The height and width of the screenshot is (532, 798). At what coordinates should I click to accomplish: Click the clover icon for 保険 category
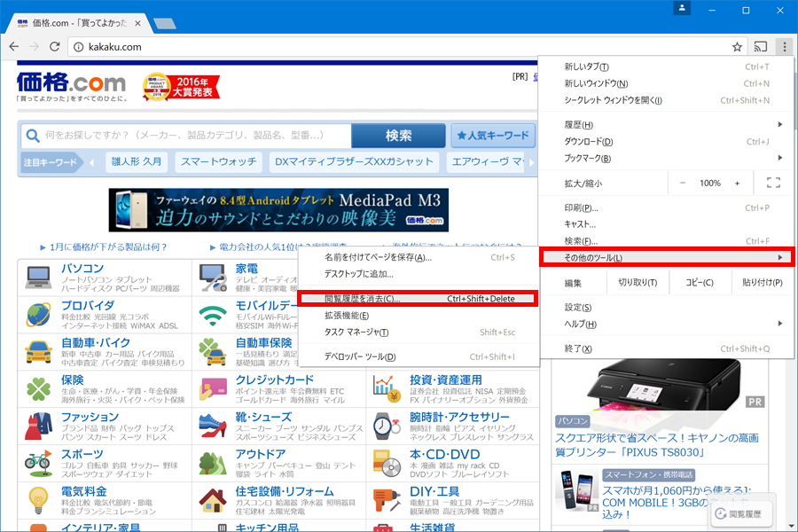coord(39,389)
